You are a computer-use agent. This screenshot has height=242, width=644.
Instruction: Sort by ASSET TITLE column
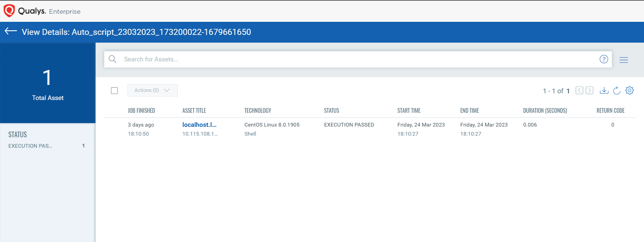click(x=194, y=110)
